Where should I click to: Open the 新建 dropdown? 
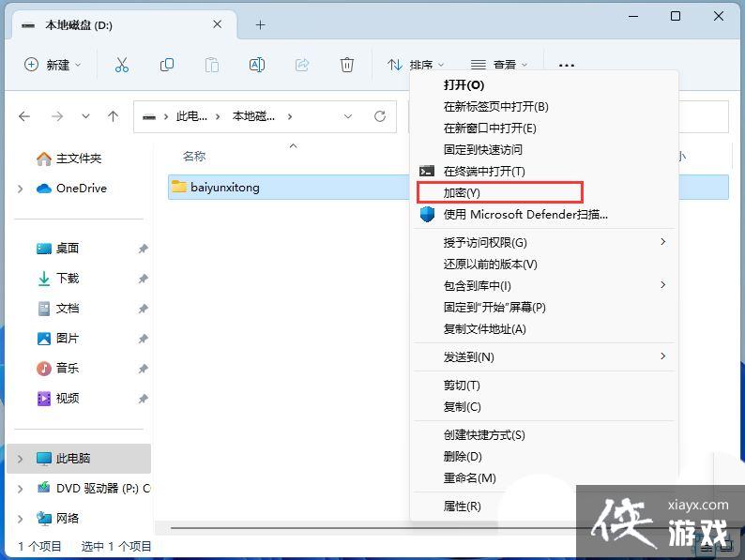point(53,65)
